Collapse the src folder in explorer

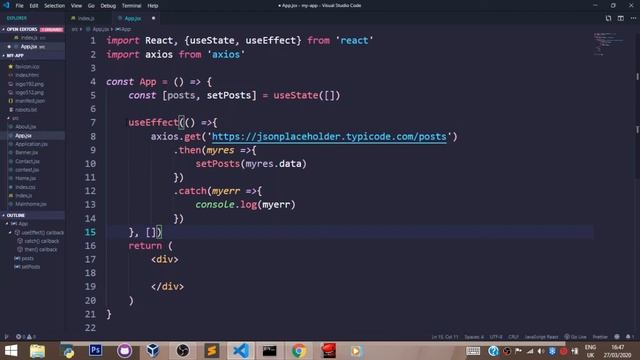9,118
